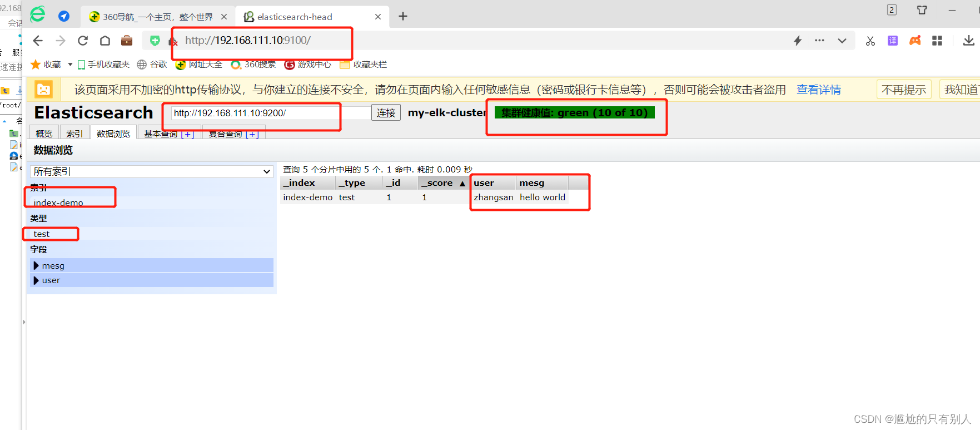Sort by the _score column header
Viewport: 980px width, 430px height.
click(x=444, y=183)
